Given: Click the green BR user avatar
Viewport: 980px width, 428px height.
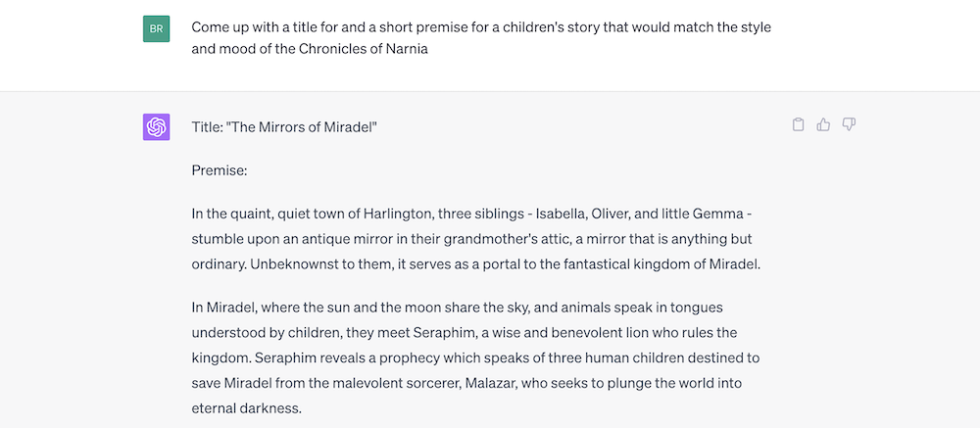Looking at the screenshot, I should pyautogui.click(x=156, y=28).
